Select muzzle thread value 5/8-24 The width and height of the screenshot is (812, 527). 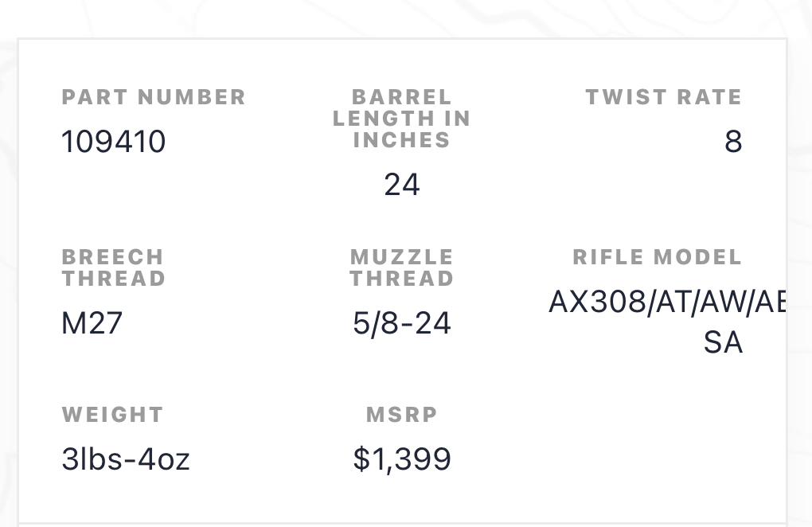(x=402, y=323)
